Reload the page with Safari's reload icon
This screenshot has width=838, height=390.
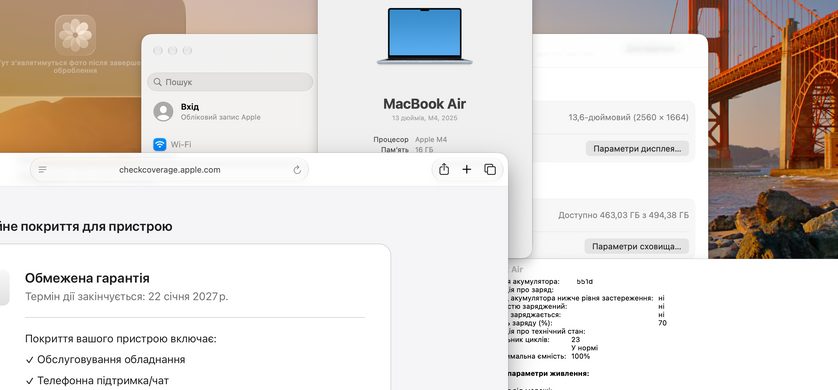(x=297, y=170)
